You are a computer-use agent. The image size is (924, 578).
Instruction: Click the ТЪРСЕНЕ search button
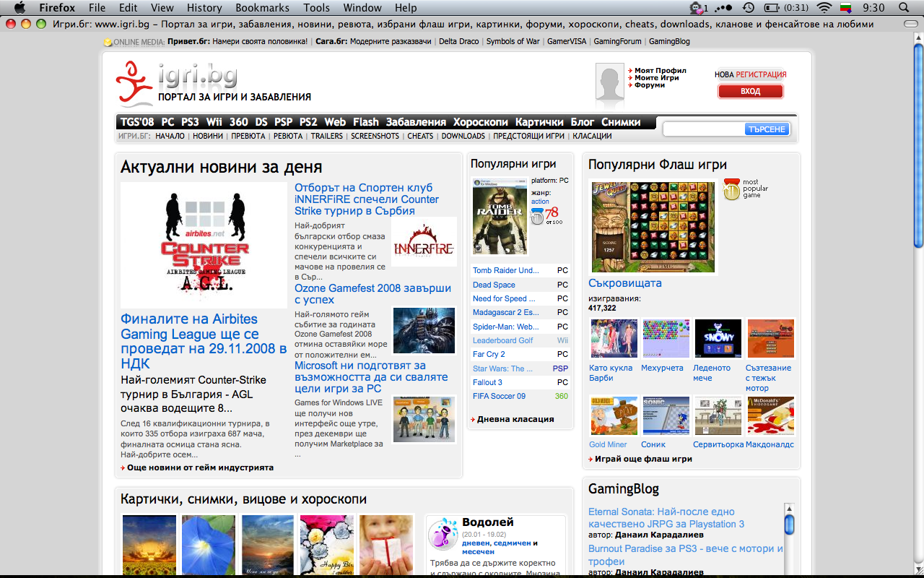767,129
